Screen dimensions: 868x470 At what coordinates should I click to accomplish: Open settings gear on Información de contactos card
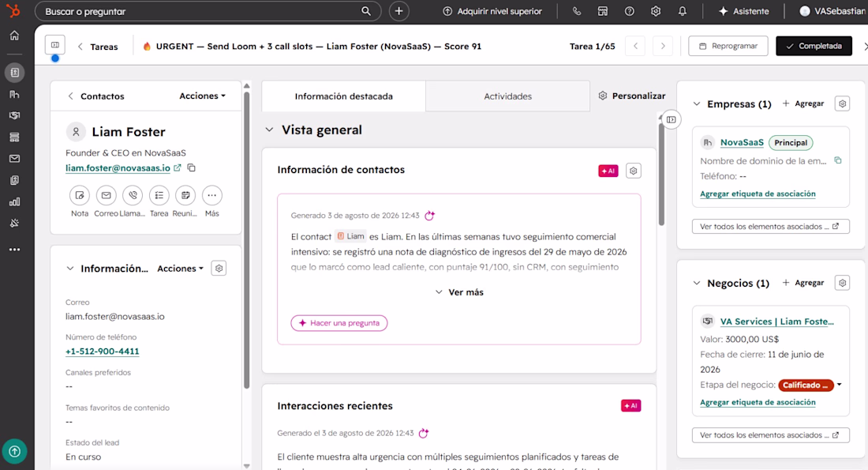634,171
